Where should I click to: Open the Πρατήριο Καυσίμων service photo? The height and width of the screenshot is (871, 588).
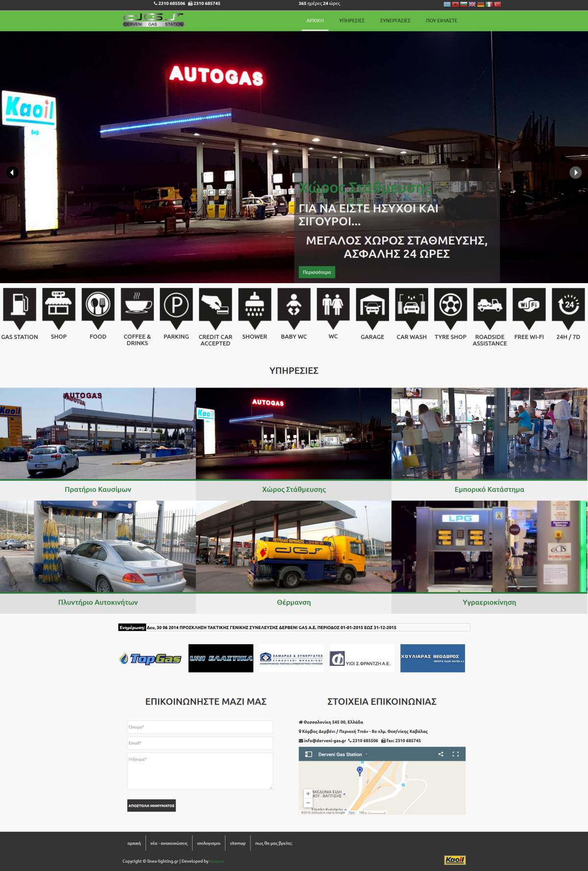click(98, 434)
